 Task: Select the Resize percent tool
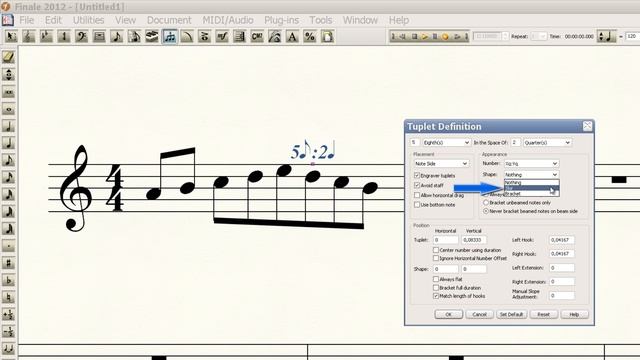(x=310, y=37)
